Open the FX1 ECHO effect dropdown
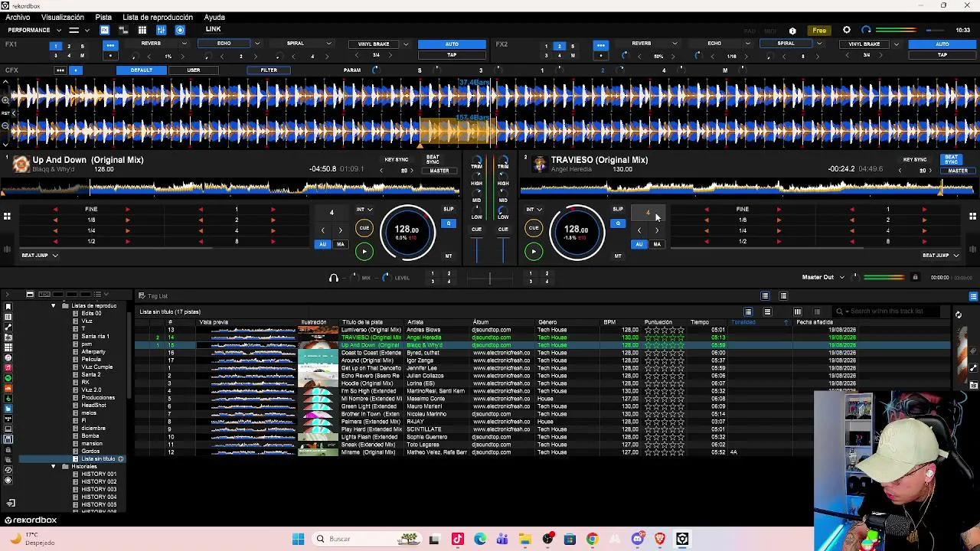Viewport: 980px width, 551px height. click(256, 44)
